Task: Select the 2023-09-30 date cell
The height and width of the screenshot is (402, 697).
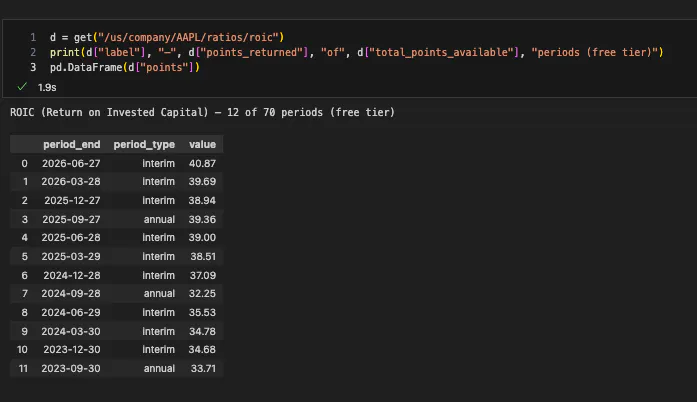Action: coord(71,369)
